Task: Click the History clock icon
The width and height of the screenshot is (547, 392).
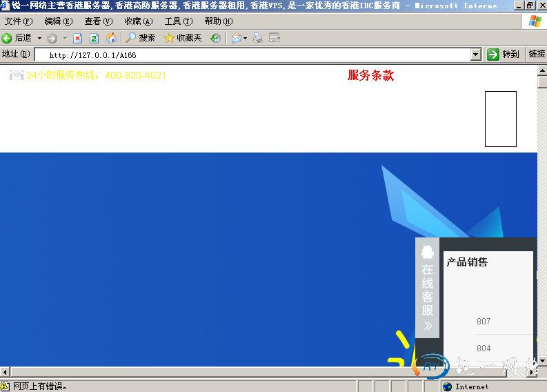Action: (215, 38)
